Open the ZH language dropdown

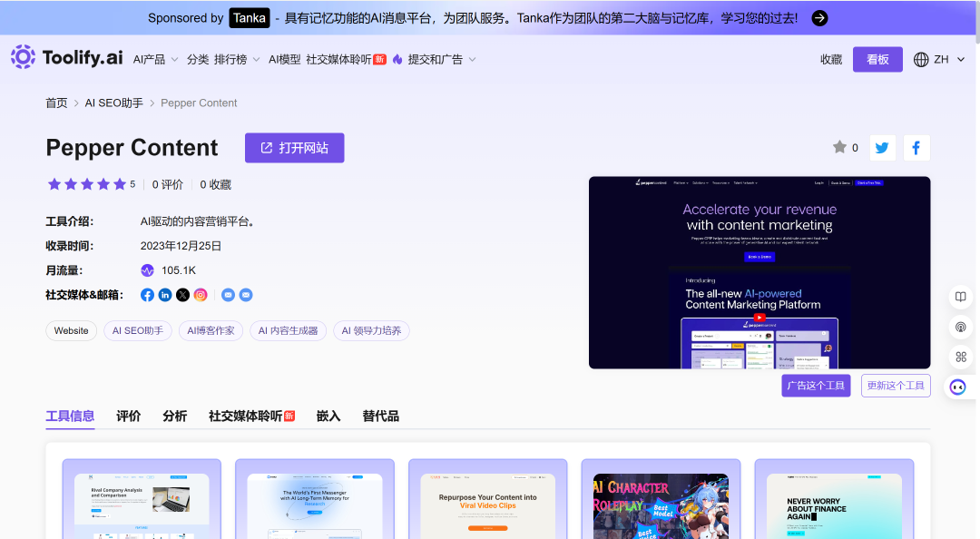point(949,59)
